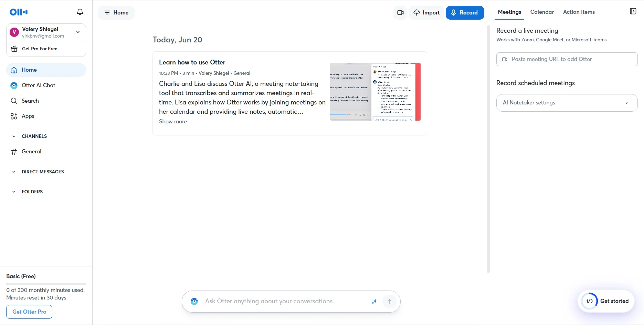The image size is (644, 325).
Task: Click the monthly minutes usage bar
Action: (x=46, y=284)
